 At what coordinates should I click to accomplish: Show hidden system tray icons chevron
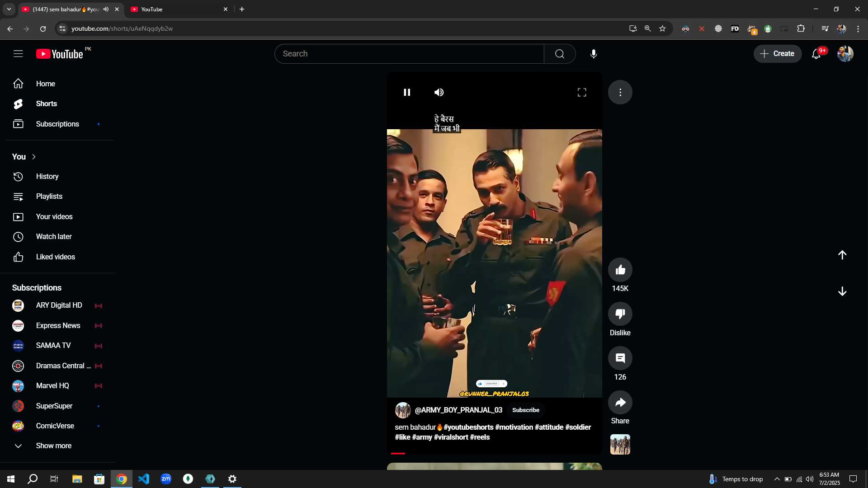point(777,479)
